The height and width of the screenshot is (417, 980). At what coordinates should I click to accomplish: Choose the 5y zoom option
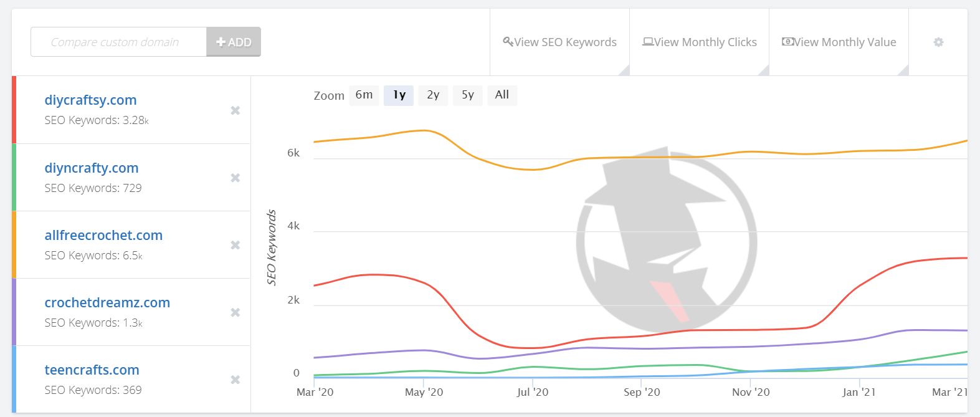pyautogui.click(x=468, y=95)
